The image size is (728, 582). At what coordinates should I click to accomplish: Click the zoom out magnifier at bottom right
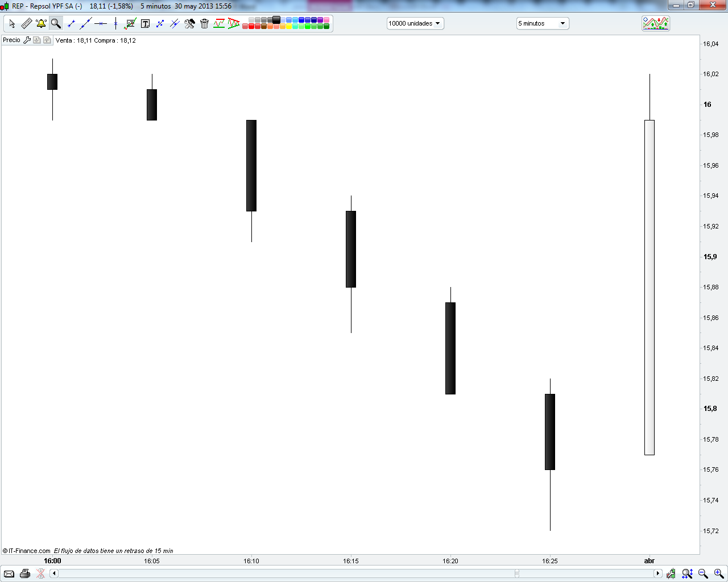point(703,573)
